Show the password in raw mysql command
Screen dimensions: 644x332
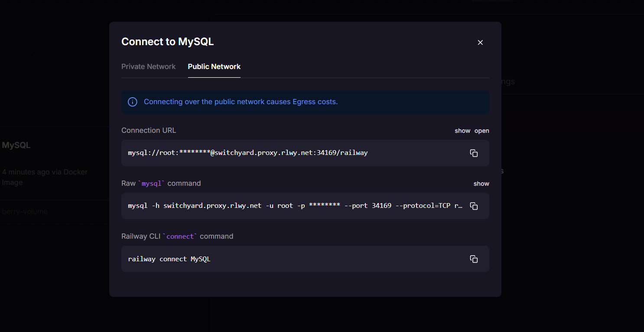481,184
